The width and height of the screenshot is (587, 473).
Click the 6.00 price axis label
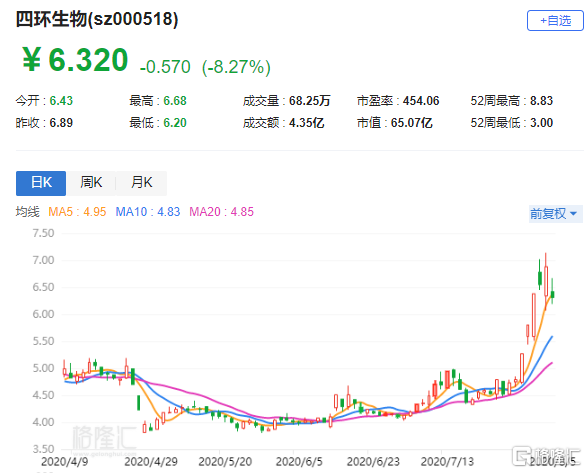[43, 314]
